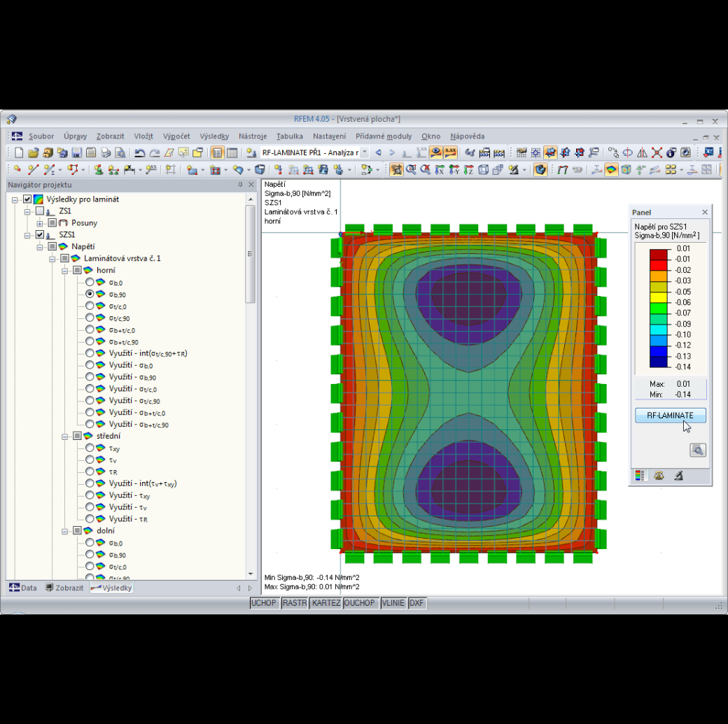The width and height of the screenshot is (728, 724).
Task: Toggle UCHOP in the status bar
Action: tap(264, 603)
